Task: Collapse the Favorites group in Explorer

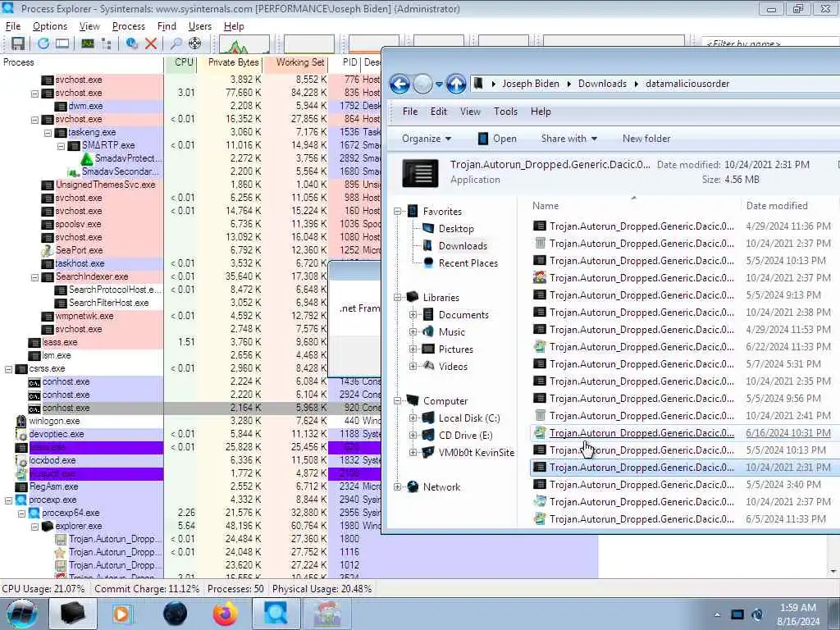Action: pyautogui.click(x=398, y=212)
